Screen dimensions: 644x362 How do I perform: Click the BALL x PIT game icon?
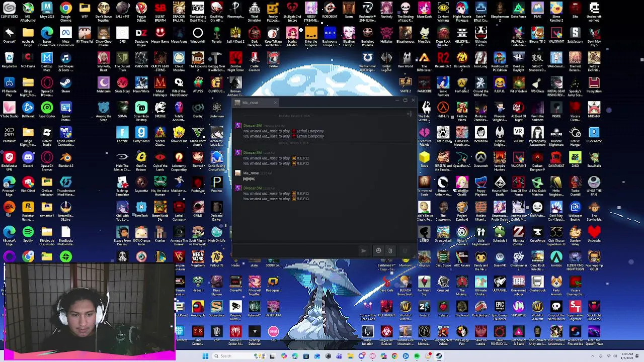point(122,11)
